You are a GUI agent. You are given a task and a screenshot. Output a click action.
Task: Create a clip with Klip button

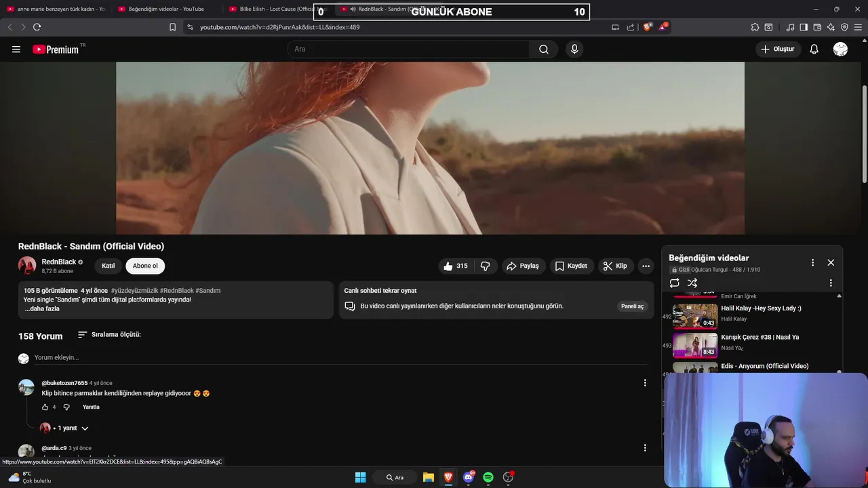point(615,266)
